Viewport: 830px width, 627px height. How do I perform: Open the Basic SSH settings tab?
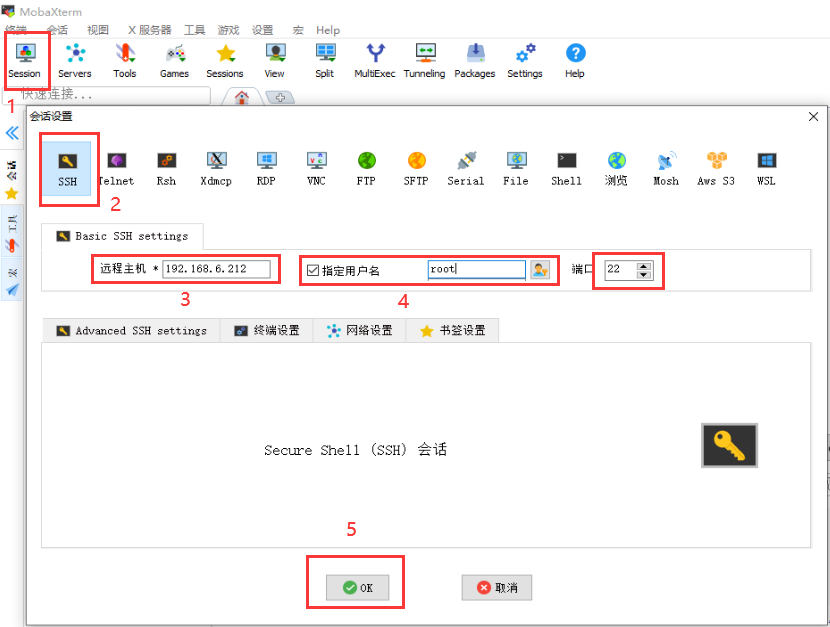click(122, 236)
